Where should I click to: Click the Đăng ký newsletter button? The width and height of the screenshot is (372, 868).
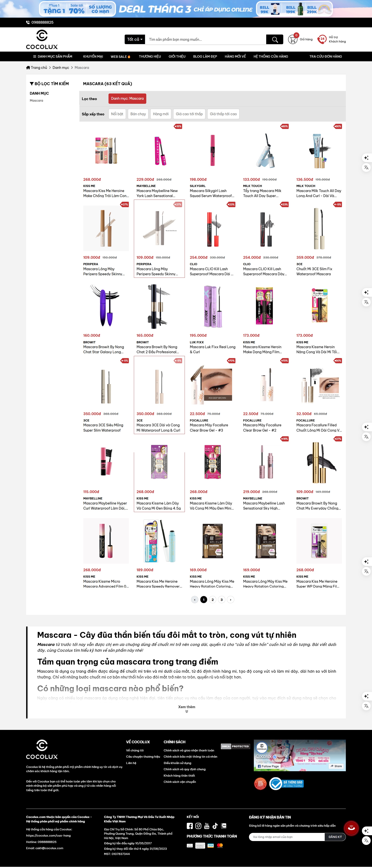tap(335, 837)
